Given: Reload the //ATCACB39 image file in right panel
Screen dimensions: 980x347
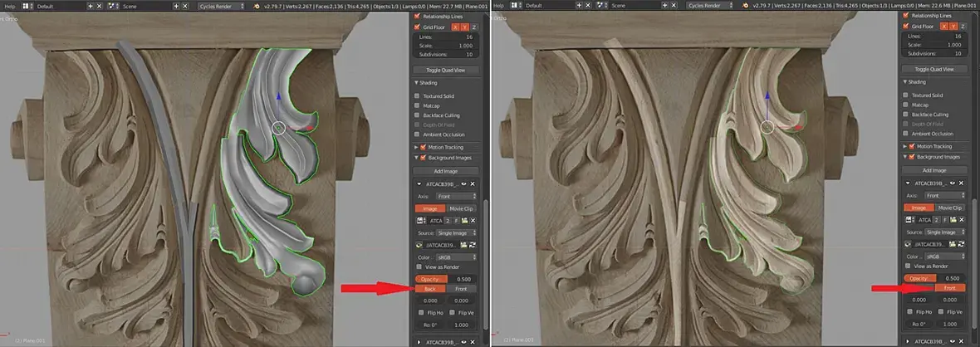Looking at the screenshot, I should (x=962, y=244).
